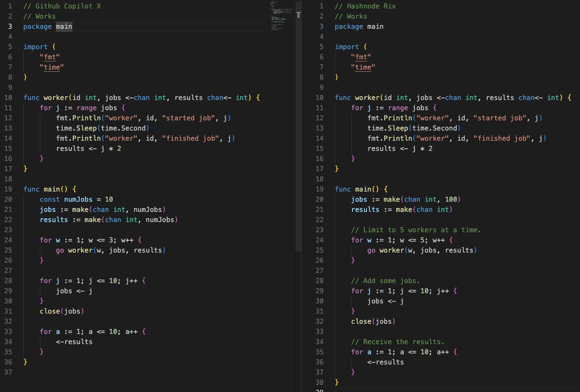The image size is (580, 392).
Task: Click "// Works" in the Hashnode Rix editor
Action: (351, 16)
